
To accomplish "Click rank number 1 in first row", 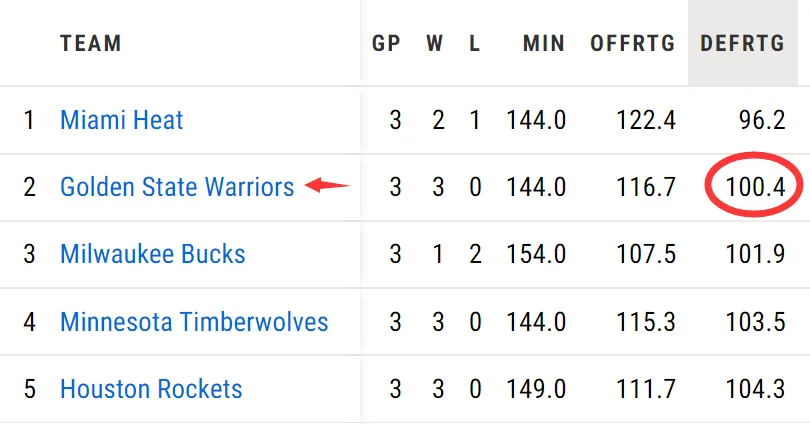I will 29,120.
